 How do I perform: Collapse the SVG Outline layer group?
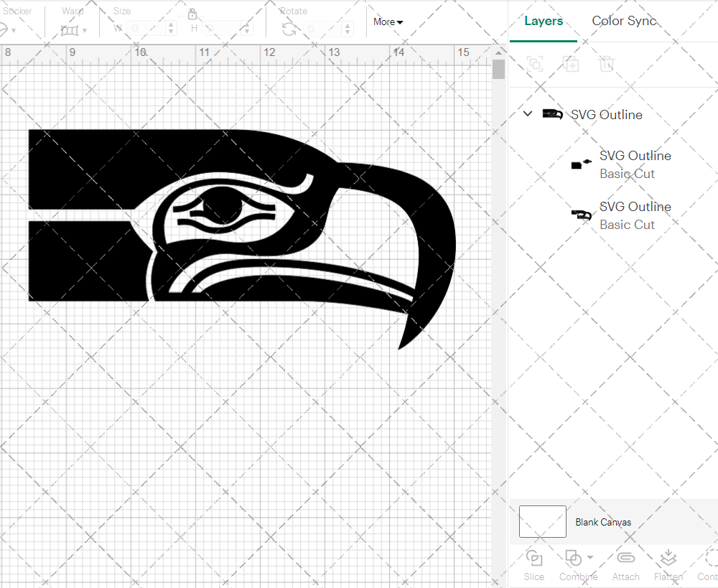click(x=528, y=113)
